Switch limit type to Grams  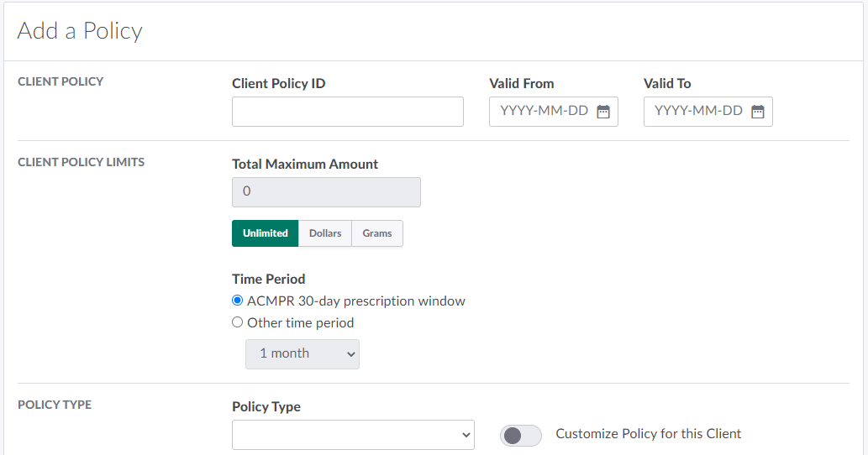point(377,233)
